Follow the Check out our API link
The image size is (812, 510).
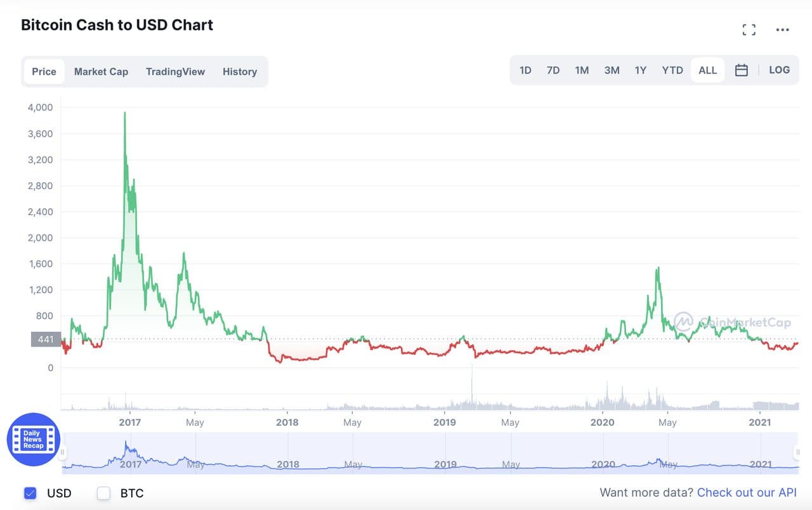tap(747, 493)
